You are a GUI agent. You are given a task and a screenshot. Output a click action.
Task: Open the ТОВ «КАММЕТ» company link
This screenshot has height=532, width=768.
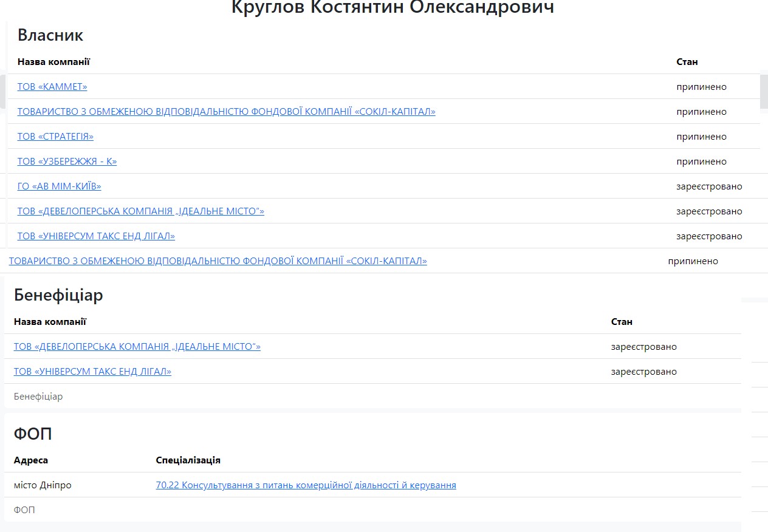[x=52, y=87]
